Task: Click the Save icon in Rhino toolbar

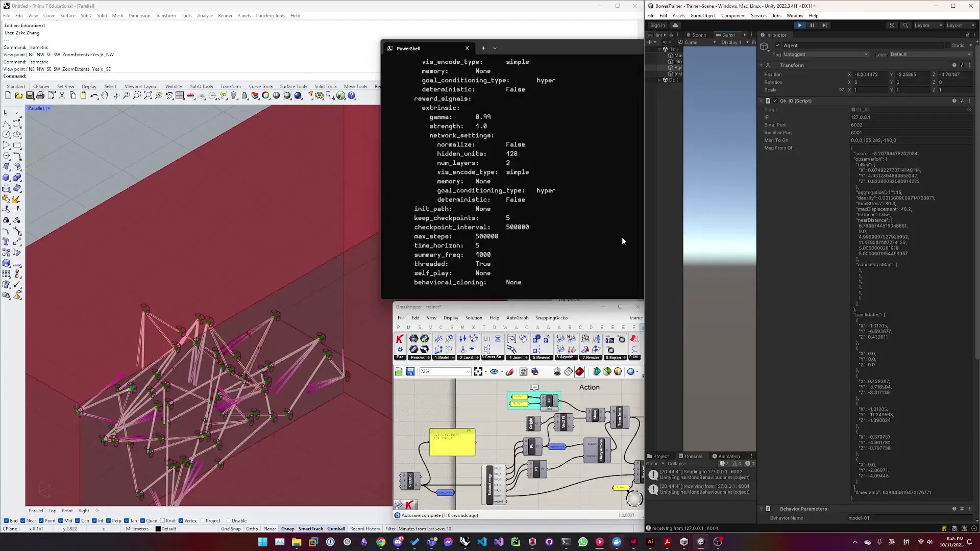Action: click(30, 96)
